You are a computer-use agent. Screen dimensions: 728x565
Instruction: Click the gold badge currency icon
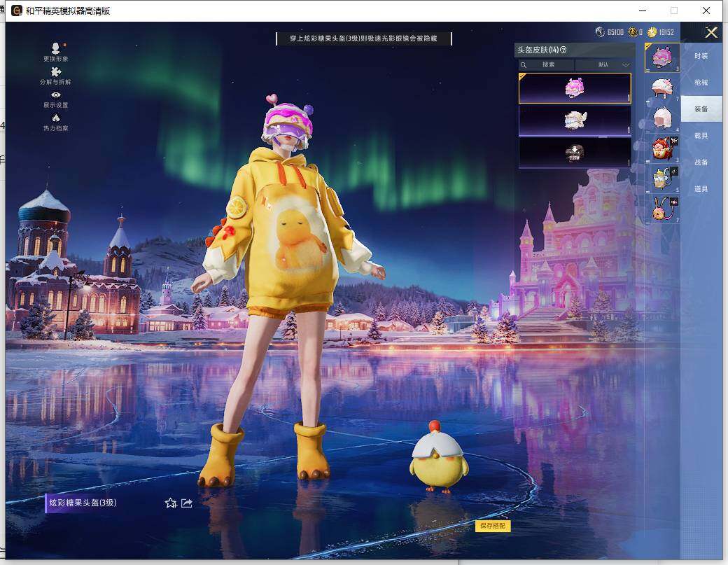pyautogui.click(x=632, y=32)
